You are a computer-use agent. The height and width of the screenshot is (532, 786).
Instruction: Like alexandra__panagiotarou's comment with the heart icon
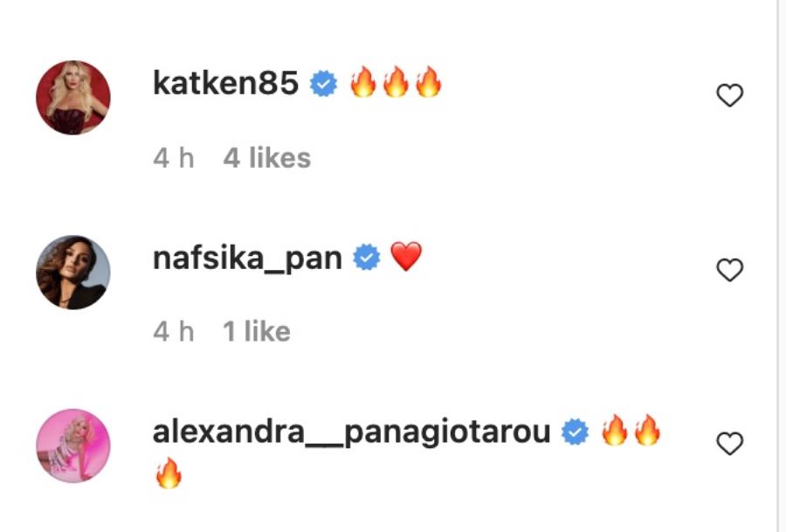click(x=729, y=443)
